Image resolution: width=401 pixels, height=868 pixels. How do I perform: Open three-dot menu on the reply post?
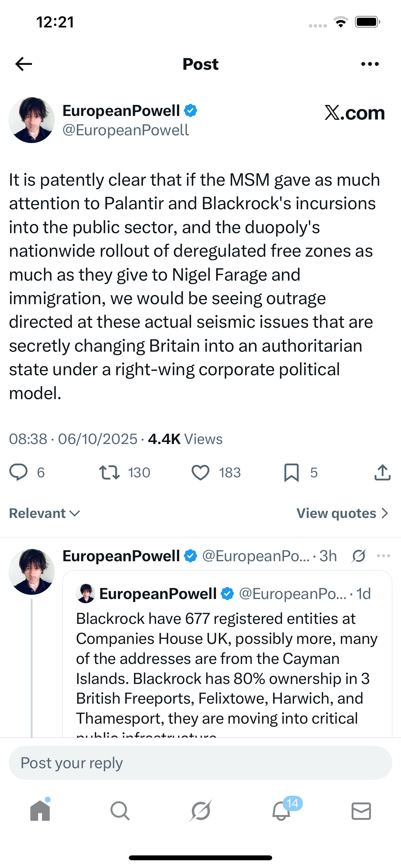tap(384, 556)
